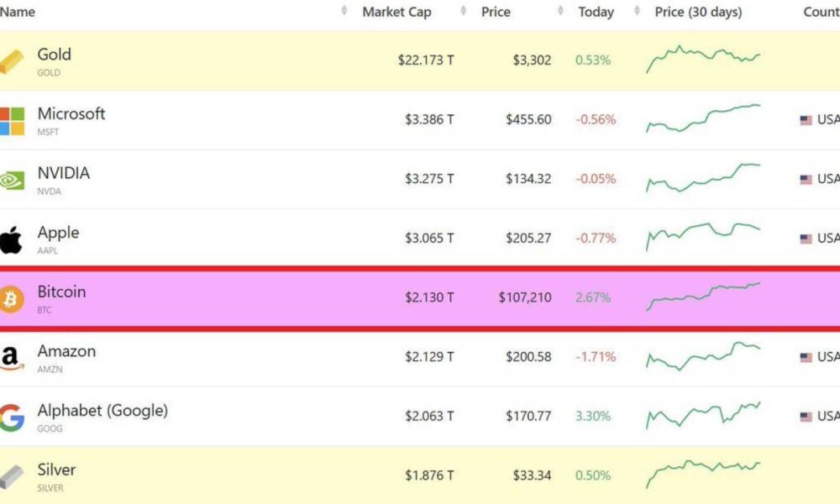Image resolution: width=840 pixels, height=504 pixels.
Task: Sort by Price using its sort arrows
Action: [x=560, y=11]
